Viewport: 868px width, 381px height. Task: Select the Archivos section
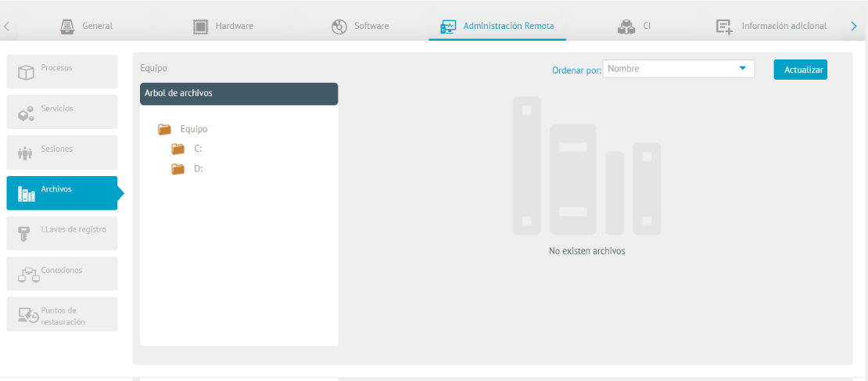(x=62, y=193)
